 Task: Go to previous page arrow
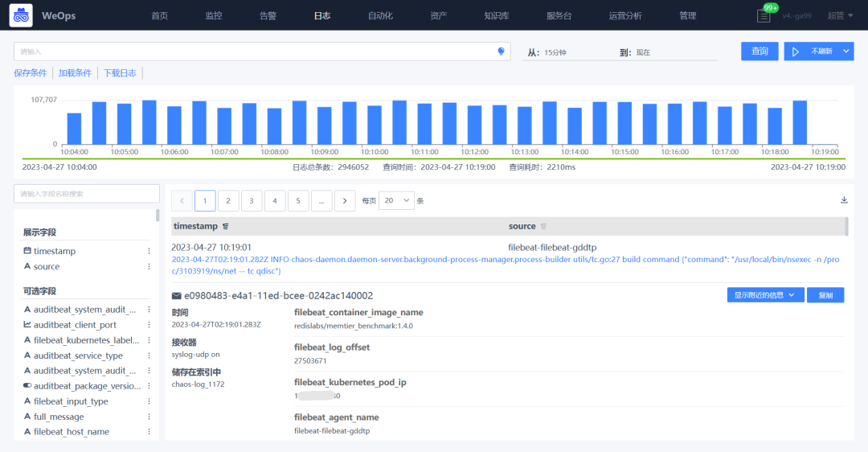click(x=182, y=200)
